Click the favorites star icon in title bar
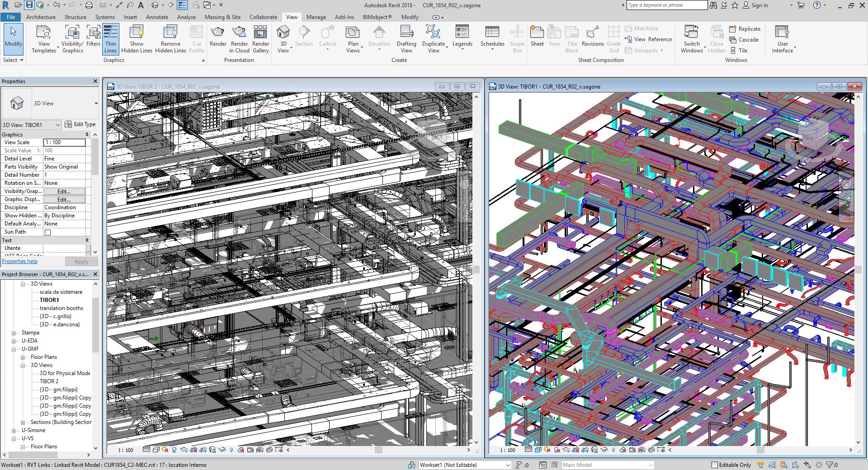This screenshot has height=470, width=868. tap(735, 5)
